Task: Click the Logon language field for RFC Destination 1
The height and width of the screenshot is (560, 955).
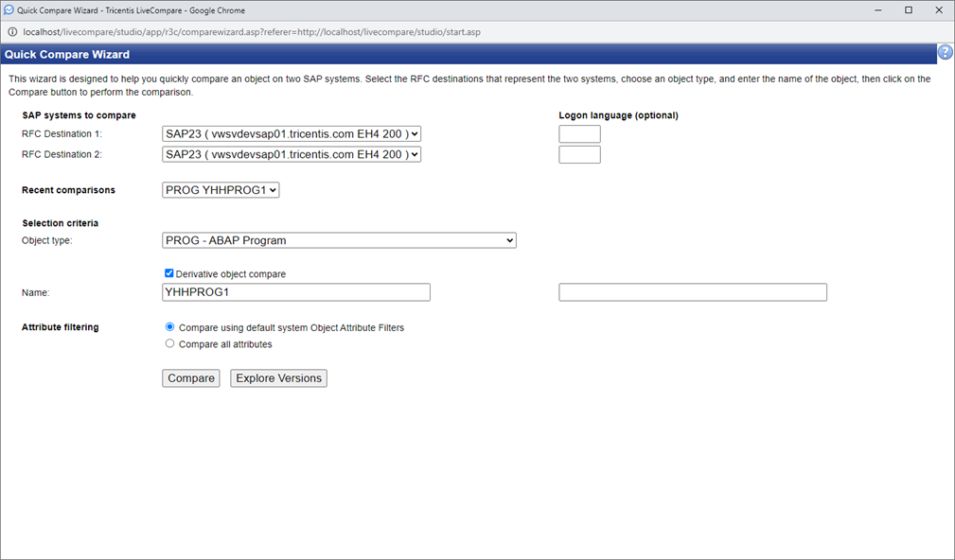Action: point(579,134)
